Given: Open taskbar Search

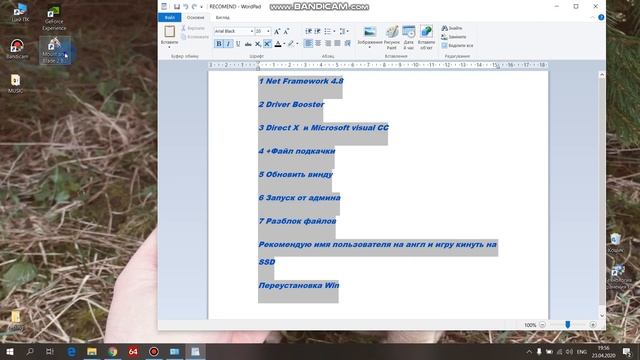Looking at the screenshot, I should (x=30, y=351).
